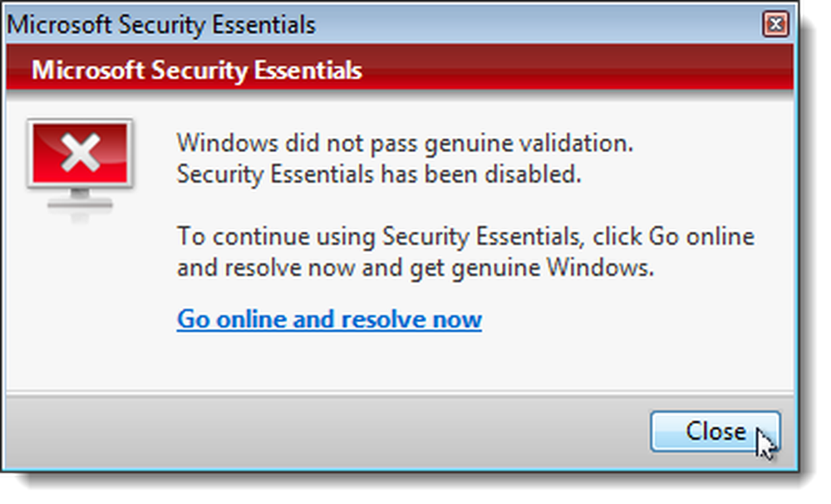Viewport: 831px width, 504px height.
Task: Click the Close button in the footer
Action: [715, 432]
